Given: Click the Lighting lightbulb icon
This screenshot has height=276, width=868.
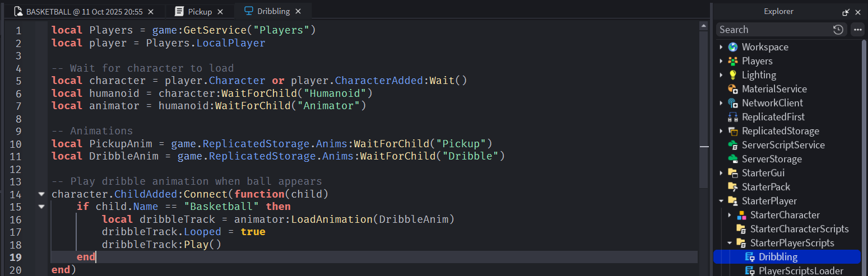Looking at the screenshot, I should tap(732, 75).
